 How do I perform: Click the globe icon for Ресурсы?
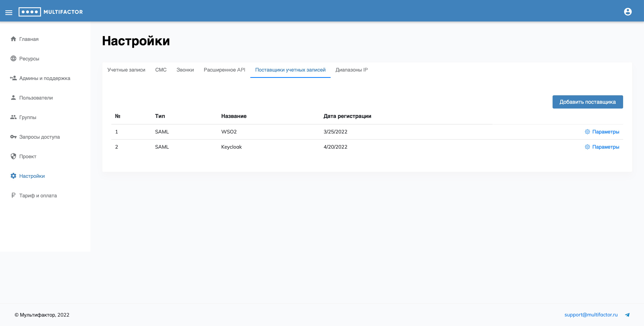[x=13, y=58]
